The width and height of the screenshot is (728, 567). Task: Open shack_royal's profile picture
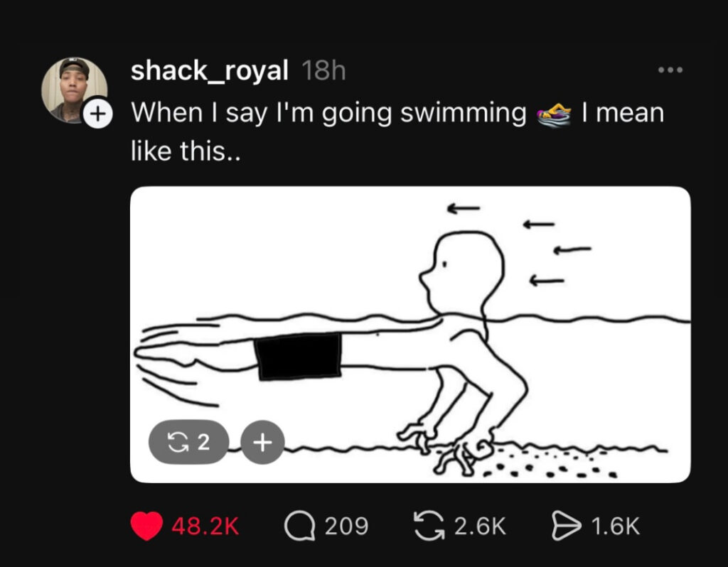pos(73,87)
